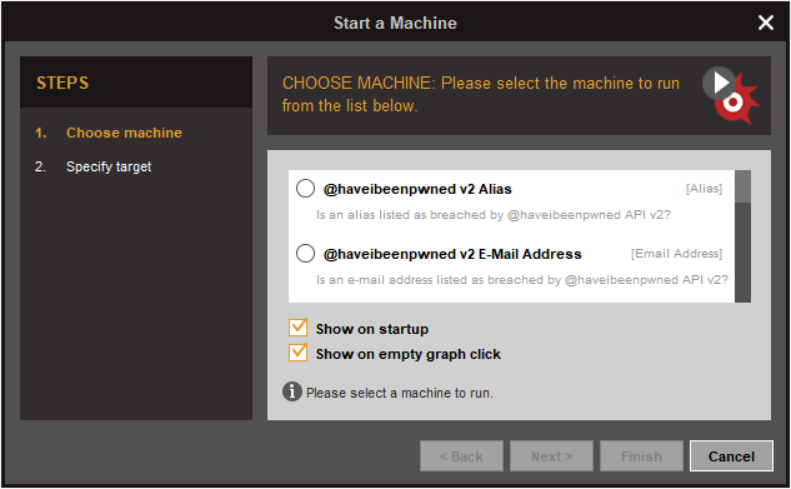Select the @haveibeenpwned v2 E-Mail Address radio button
The width and height of the screenshot is (791, 489).
pyautogui.click(x=305, y=253)
